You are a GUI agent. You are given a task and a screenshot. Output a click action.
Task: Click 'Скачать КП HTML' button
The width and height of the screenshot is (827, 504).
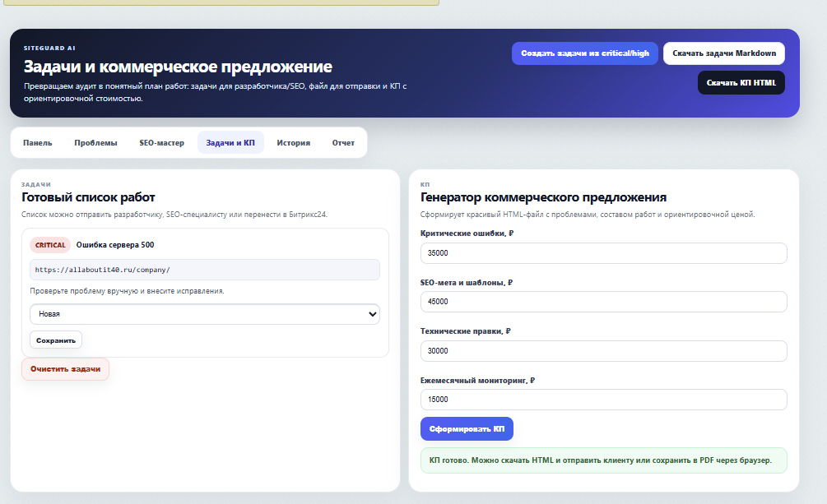(x=741, y=83)
